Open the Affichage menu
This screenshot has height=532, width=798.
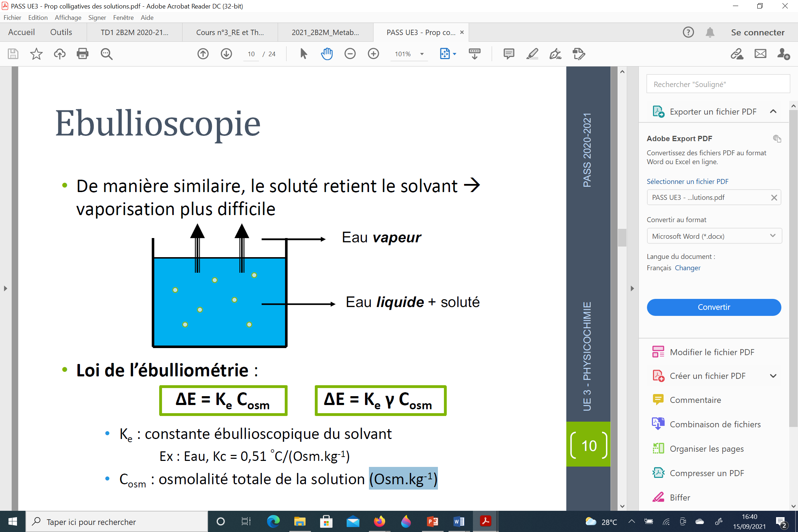click(x=68, y=17)
